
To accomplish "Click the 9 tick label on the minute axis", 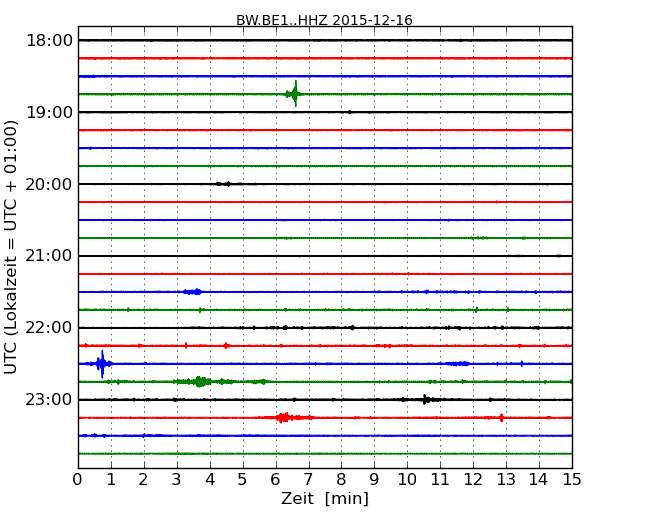I will tap(374, 480).
